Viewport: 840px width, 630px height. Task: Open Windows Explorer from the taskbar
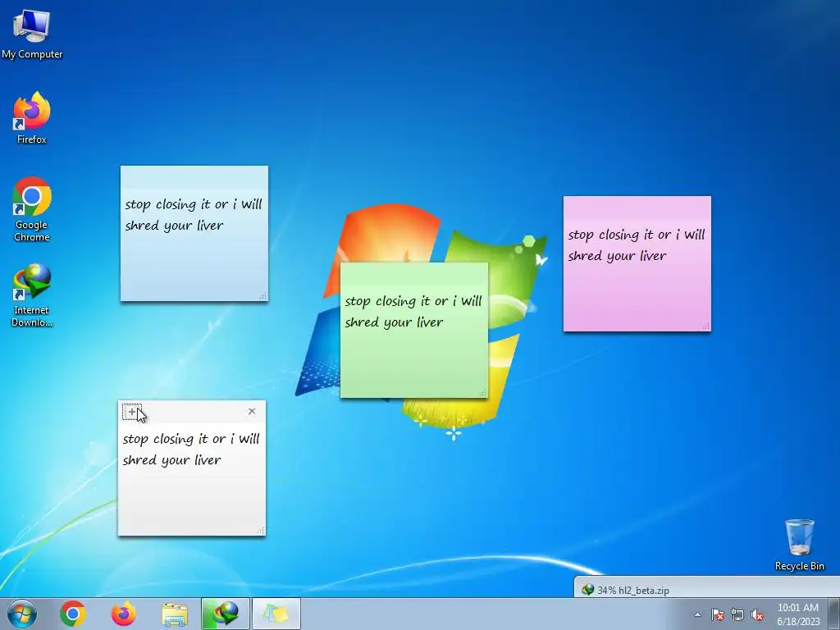[175, 614]
